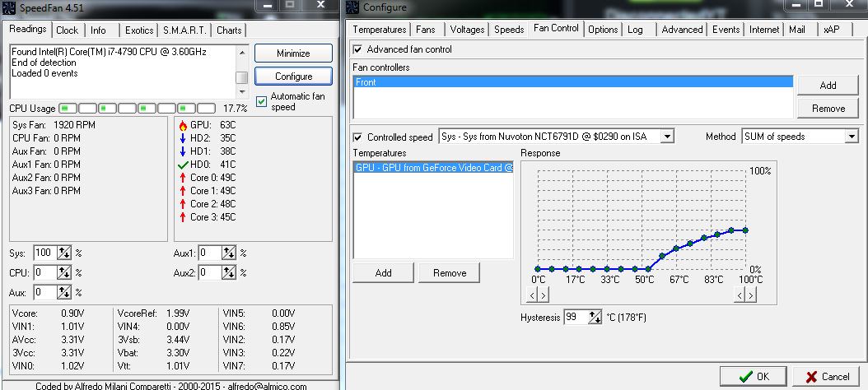Viewport: 868px width, 390px height.
Task: Click the curve point at 0°C
Action: click(x=538, y=269)
